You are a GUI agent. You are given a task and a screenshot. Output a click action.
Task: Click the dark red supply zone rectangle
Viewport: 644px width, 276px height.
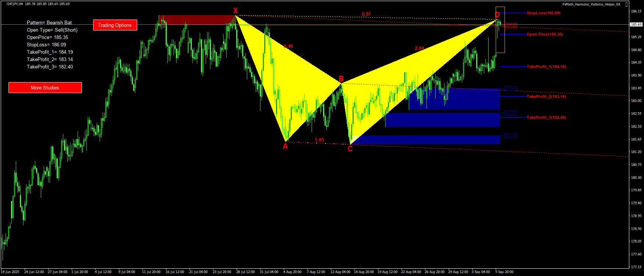197,20
